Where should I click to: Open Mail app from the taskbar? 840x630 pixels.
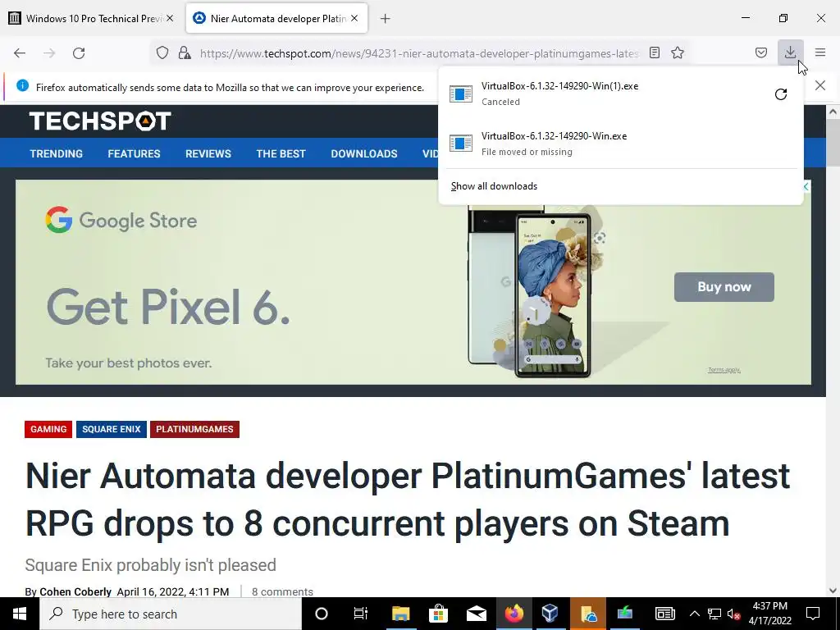tap(476, 614)
